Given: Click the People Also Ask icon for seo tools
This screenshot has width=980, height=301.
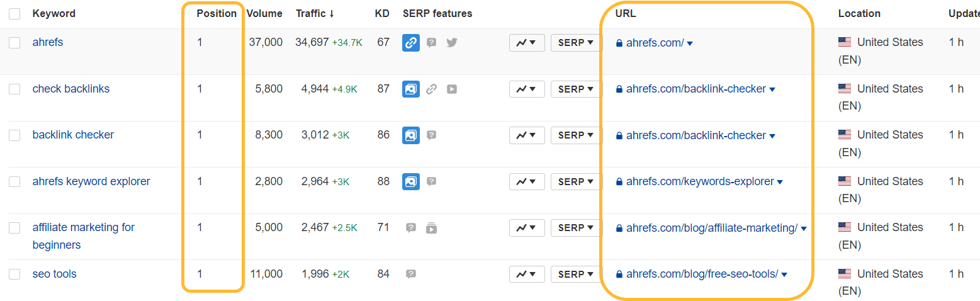Looking at the screenshot, I should pos(410,275).
